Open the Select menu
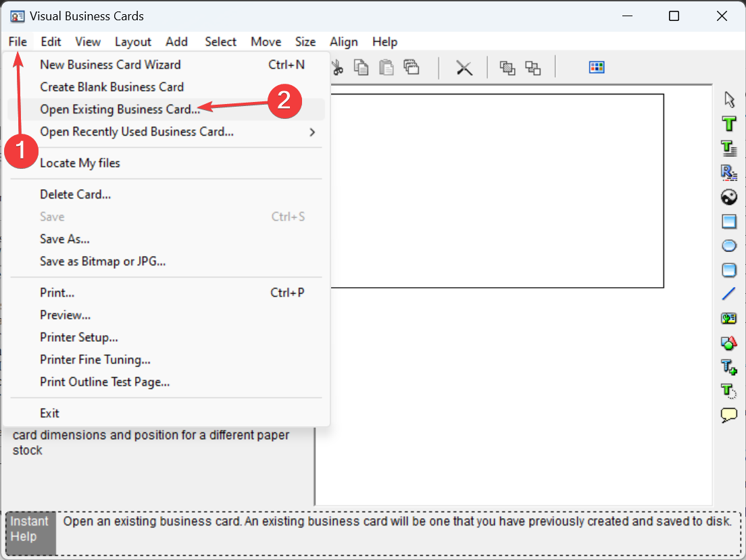Screen dimensions: 746x560 (x=221, y=42)
